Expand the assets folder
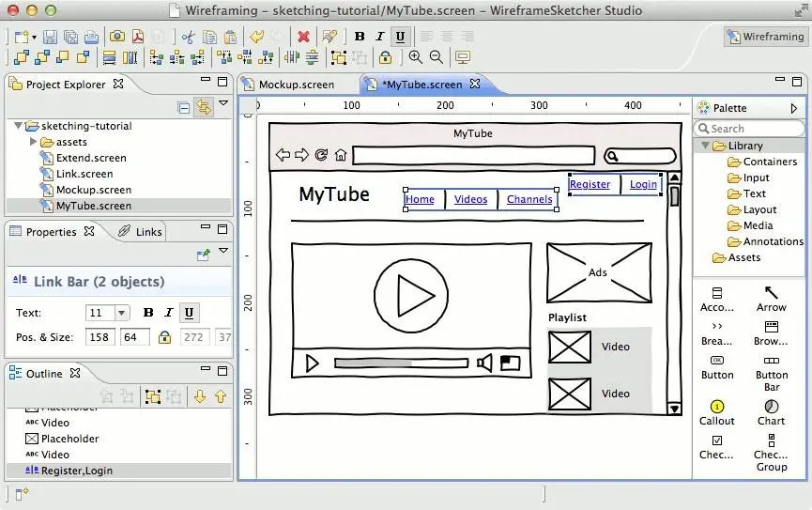 33,142
